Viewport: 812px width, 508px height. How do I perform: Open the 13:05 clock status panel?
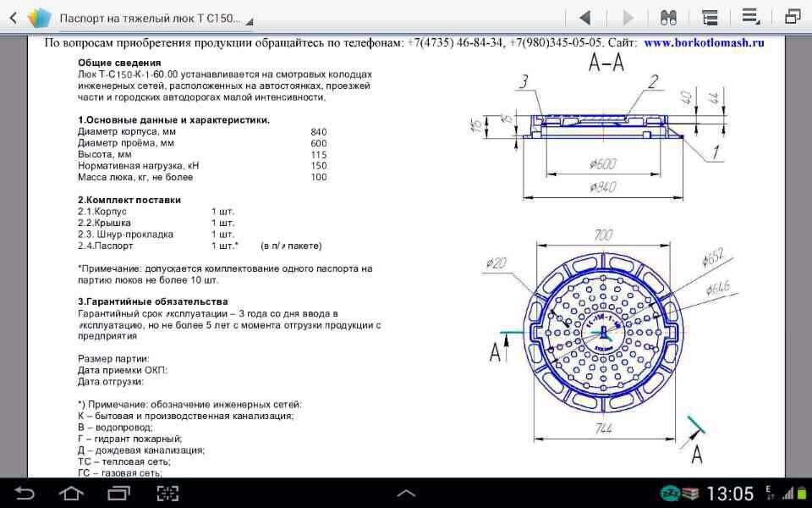730,493
